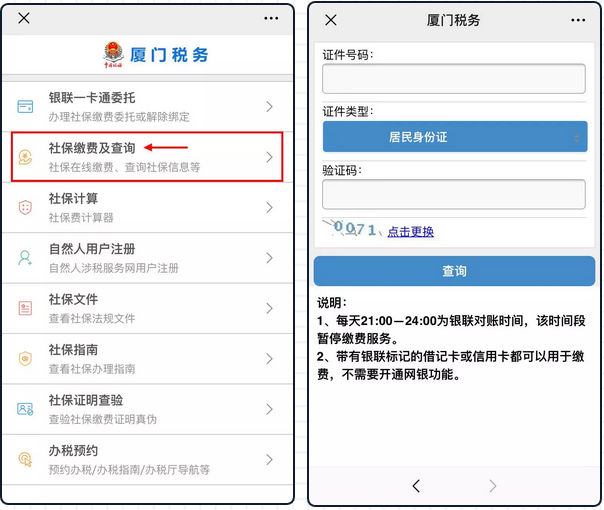
Task: Click the coin-in-hand icon for 社保缴费及查询
Action: pos(25,157)
